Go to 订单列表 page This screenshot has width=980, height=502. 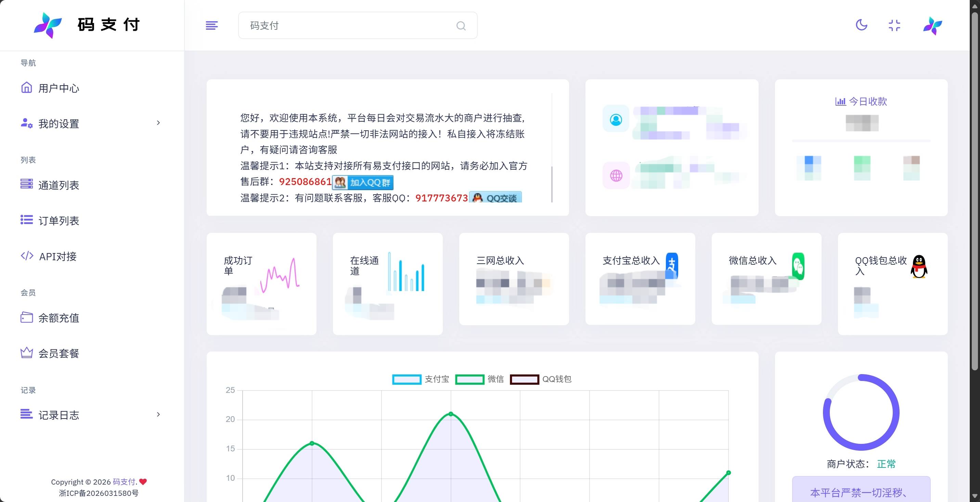point(59,221)
